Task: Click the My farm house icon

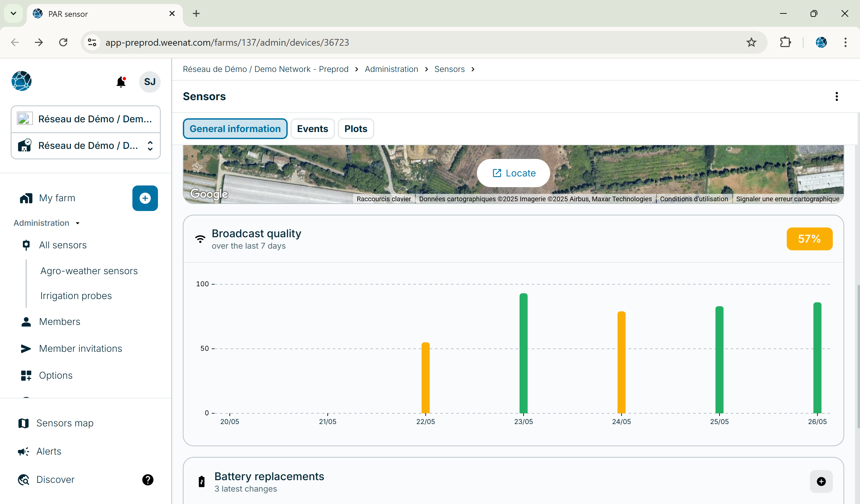Action: tap(26, 198)
